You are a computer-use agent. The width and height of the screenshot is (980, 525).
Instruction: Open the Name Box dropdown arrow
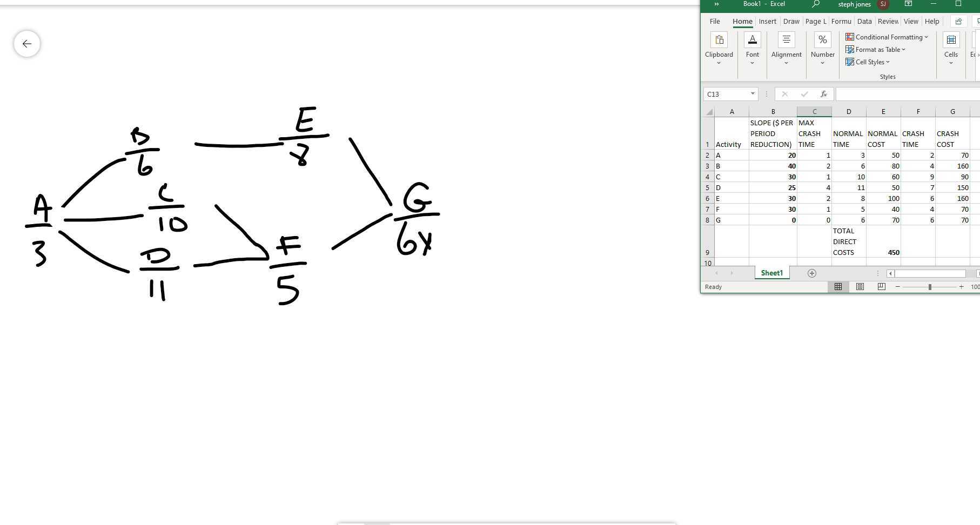(x=752, y=94)
